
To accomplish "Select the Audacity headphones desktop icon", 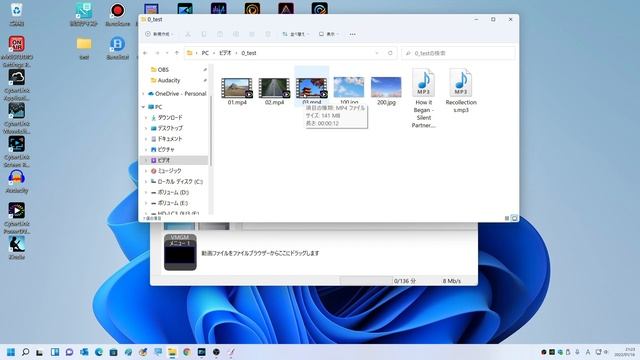I will [x=17, y=181].
